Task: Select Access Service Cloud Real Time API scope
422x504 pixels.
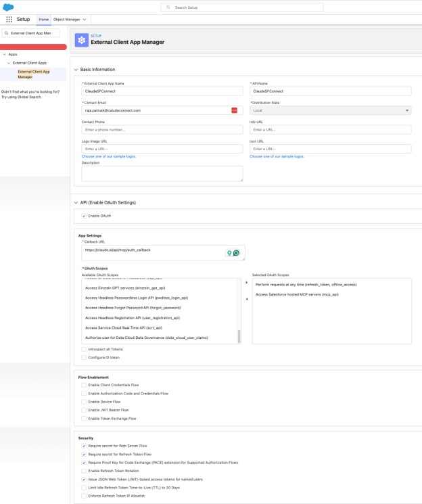Action: tap(124, 328)
